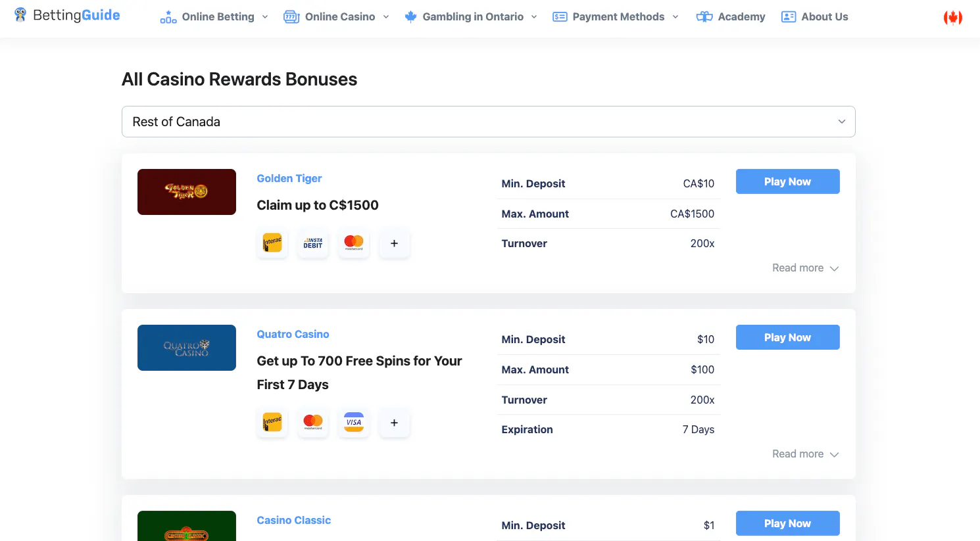Select Interac icon in Golden Tiger card

click(x=272, y=243)
